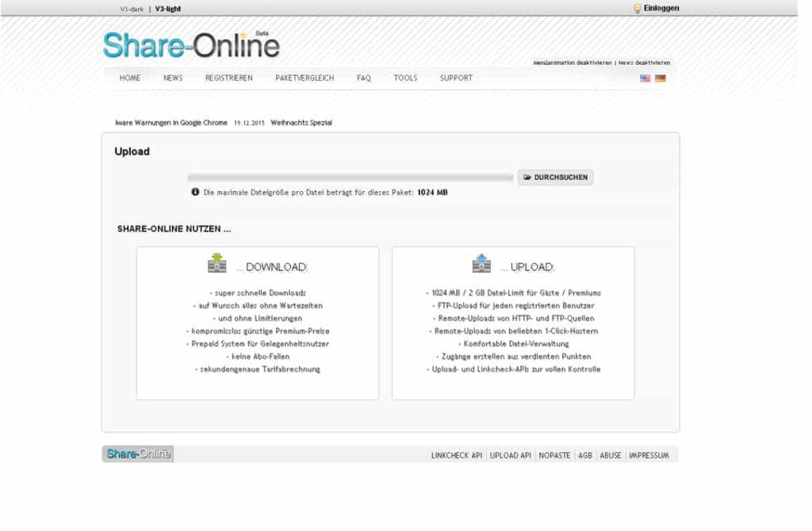Image resolution: width=812 pixels, height=531 pixels.
Task: Click the 'keine Abo-Fallen' list line
Action: (258, 357)
